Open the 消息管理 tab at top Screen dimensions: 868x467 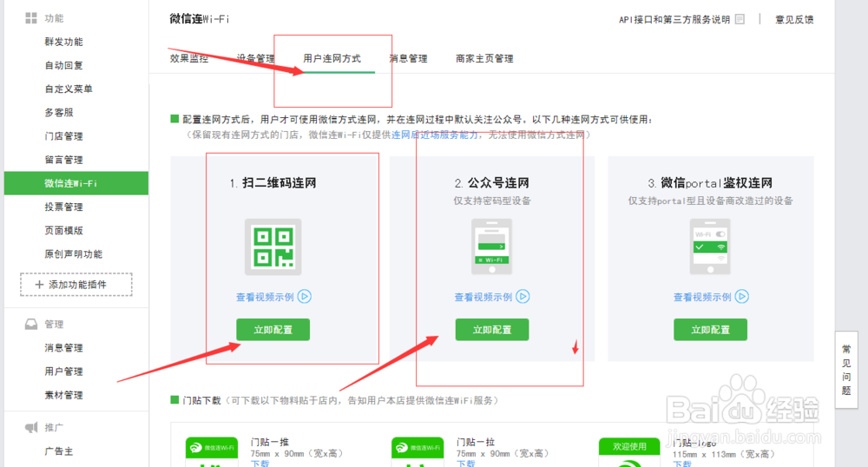point(408,59)
